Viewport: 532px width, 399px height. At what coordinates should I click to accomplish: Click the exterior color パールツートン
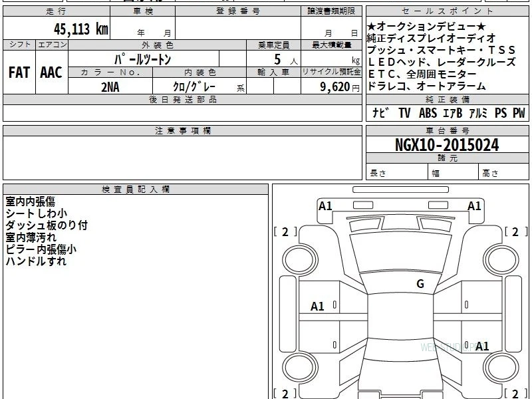(143, 59)
